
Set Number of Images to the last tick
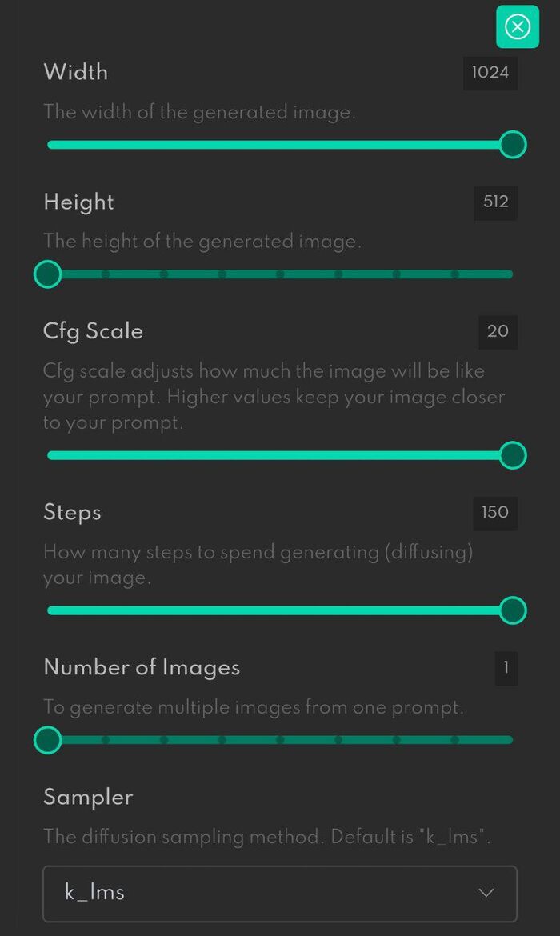(x=454, y=740)
